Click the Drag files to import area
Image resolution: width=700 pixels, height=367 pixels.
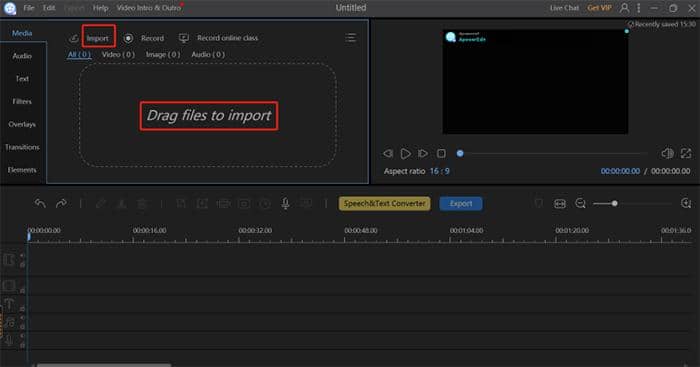[x=208, y=116]
